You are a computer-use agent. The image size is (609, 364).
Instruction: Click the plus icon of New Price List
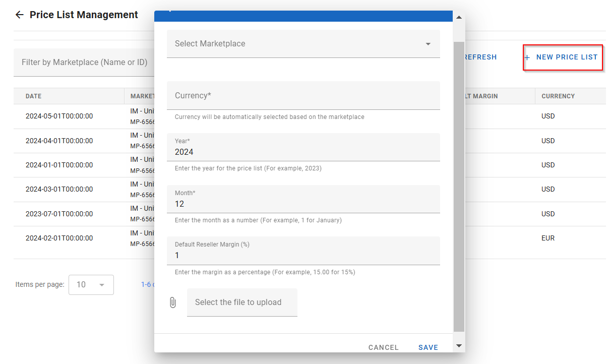[x=527, y=57]
